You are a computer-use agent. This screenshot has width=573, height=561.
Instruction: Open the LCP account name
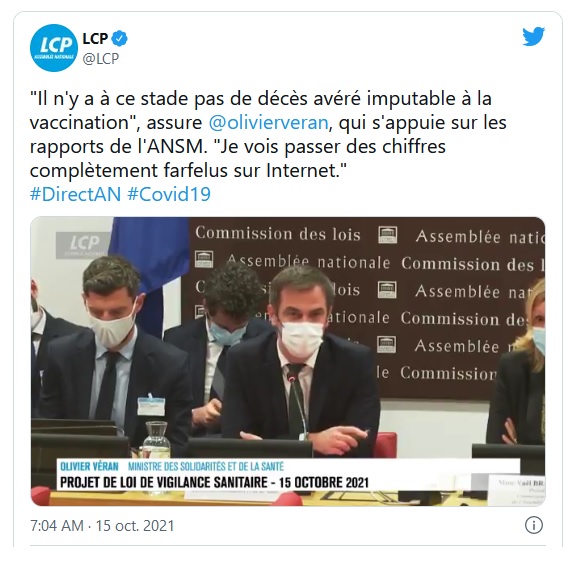95,38
